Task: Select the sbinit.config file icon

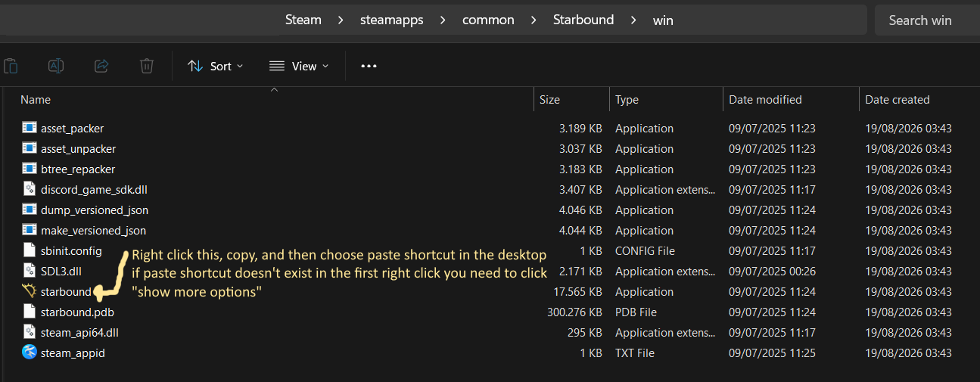Action: tap(30, 250)
